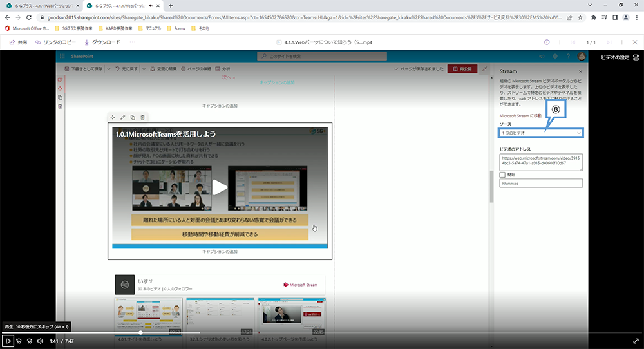Screen dimensions: 644x349
Task: Open the マニュアル bookmark folder
Action: pos(149,28)
